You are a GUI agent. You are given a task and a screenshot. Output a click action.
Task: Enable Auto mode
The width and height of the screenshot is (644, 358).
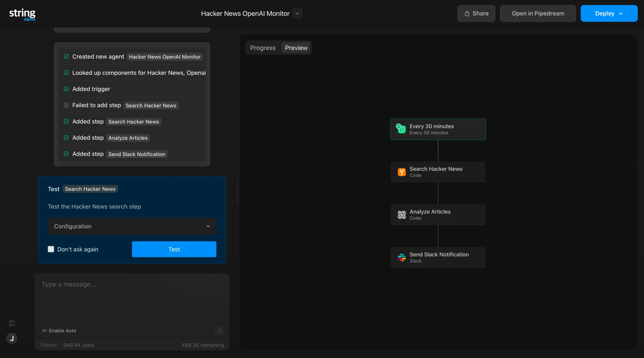click(59, 331)
